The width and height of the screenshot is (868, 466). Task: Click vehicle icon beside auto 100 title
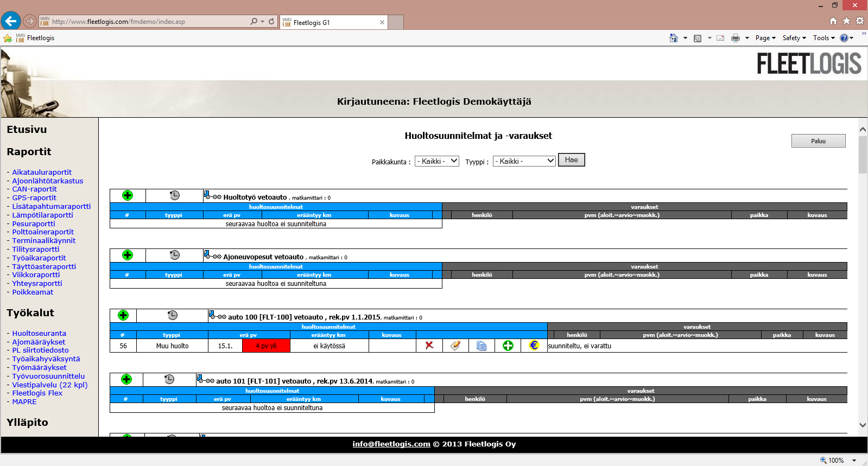tap(217, 315)
